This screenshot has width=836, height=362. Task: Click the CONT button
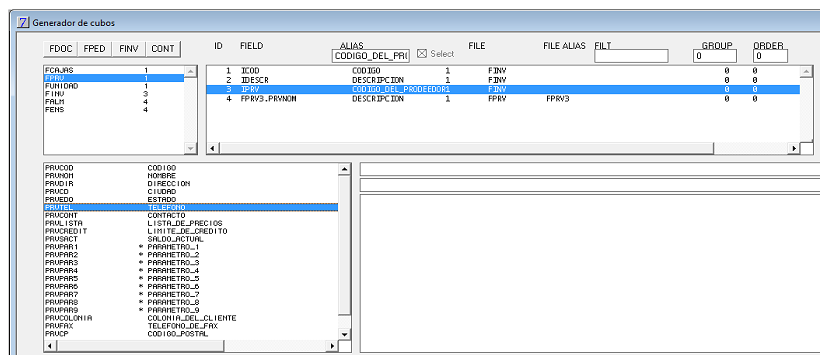click(x=163, y=49)
